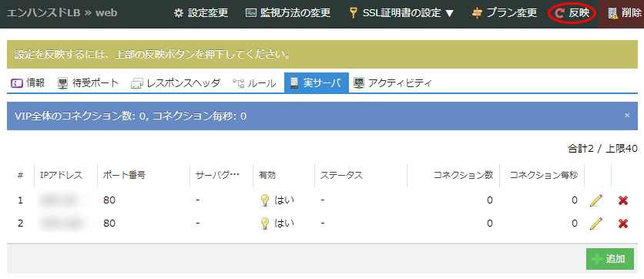Click the ステータス column header
Viewport: 644px width, 279px height.
341,175
